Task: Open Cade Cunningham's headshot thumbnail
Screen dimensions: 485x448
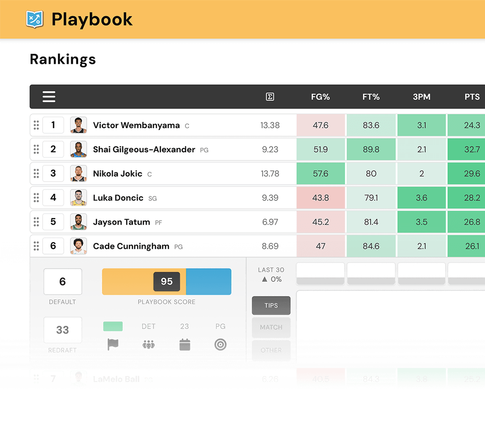Action: (x=79, y=246)
